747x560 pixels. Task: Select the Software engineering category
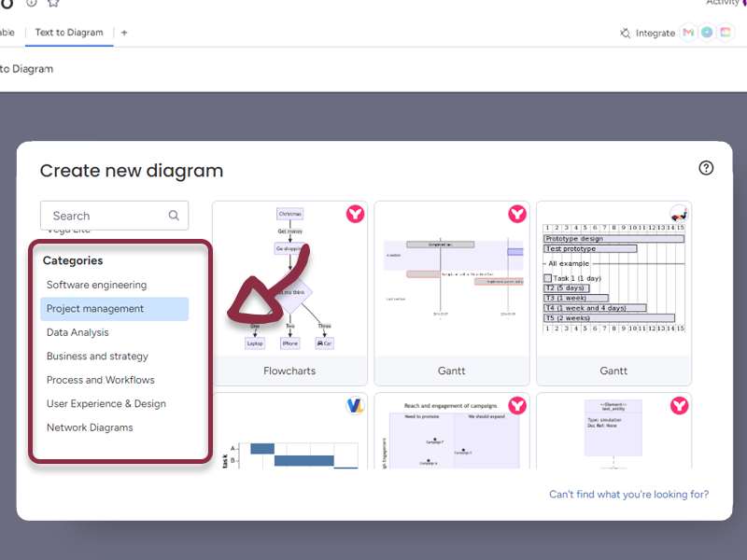coord(96,285)
